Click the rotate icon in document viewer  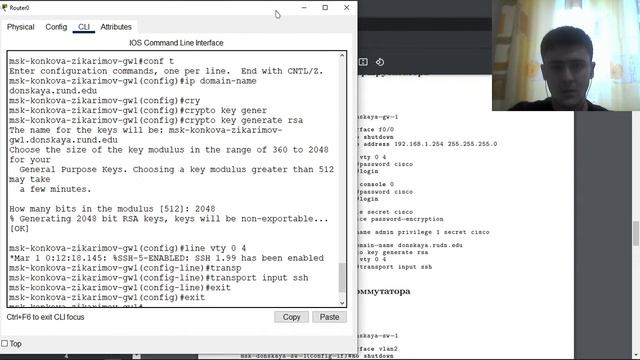(380, 62)
